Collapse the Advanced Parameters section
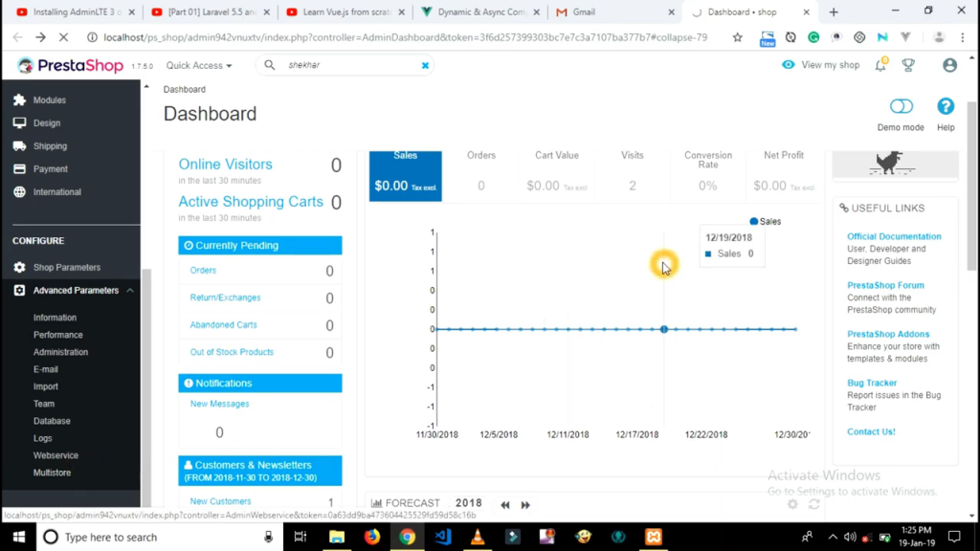Viewport: 980px width, 551px height. point(130,291)
